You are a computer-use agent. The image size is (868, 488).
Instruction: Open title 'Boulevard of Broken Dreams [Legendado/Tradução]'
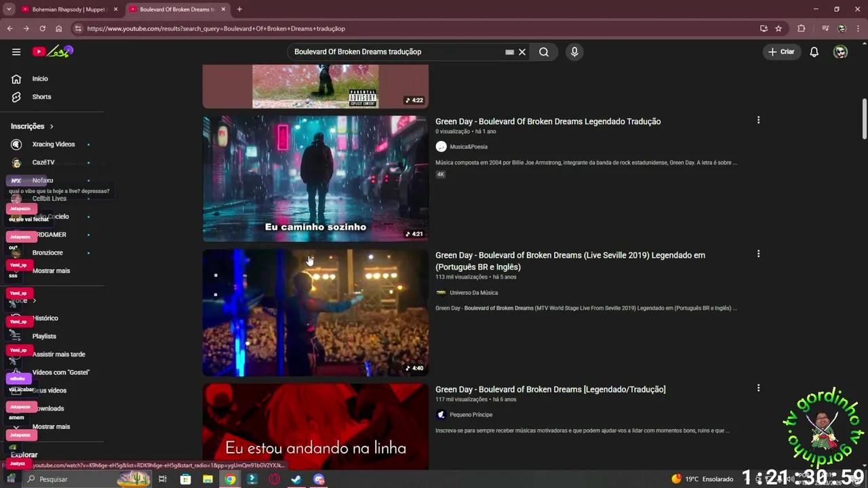click(551, 389)
